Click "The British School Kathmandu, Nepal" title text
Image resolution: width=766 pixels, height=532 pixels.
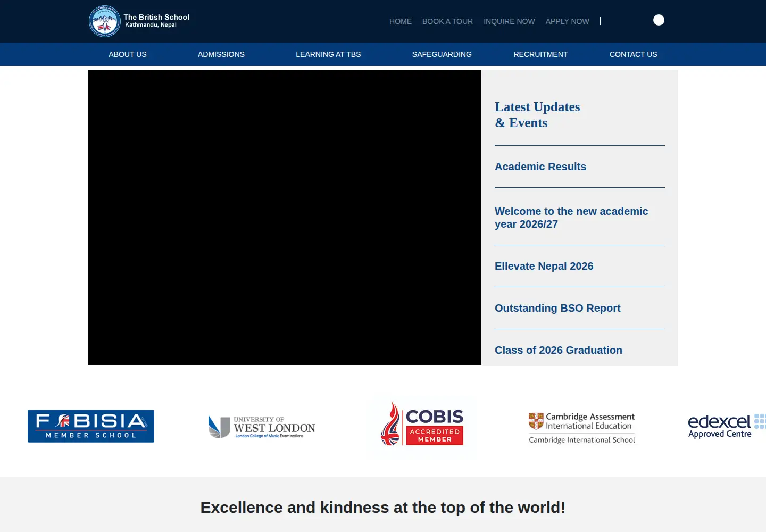pos(156,21)
